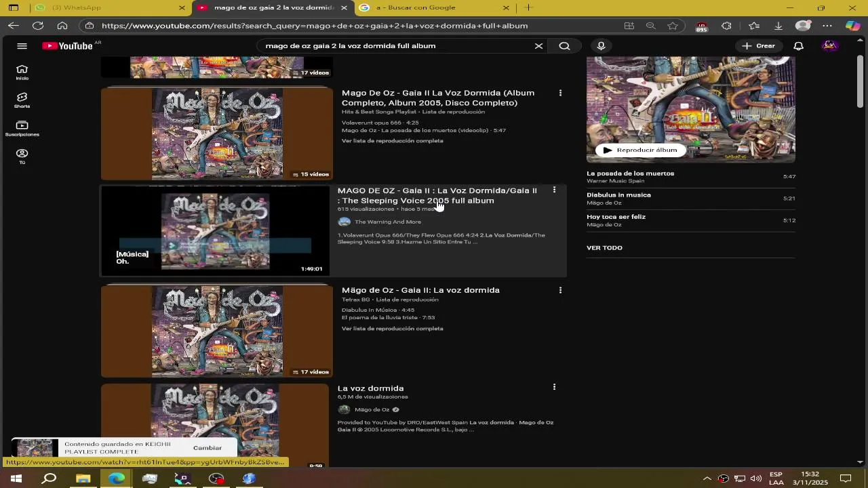Open options for La voz dormida video

pos(554,387)
